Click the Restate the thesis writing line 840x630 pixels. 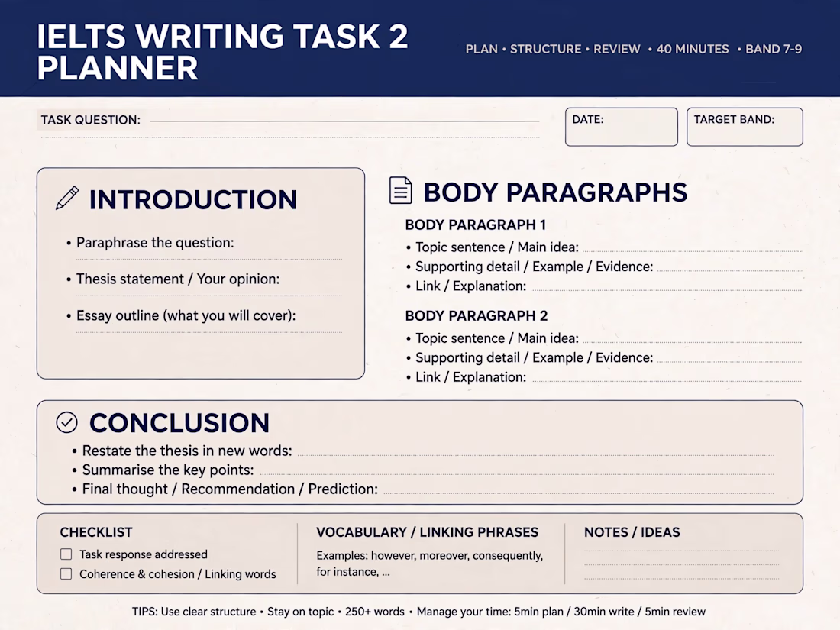(536, 455)
